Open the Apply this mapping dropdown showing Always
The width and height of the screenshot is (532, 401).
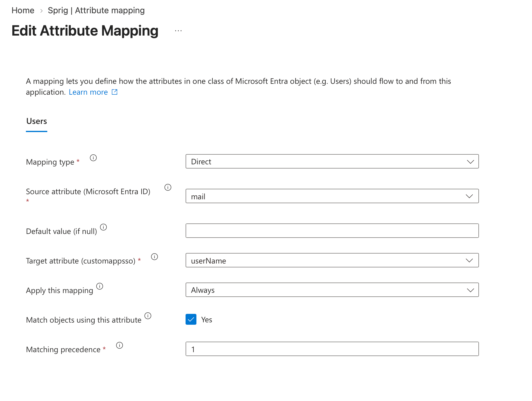coord(332,290)
